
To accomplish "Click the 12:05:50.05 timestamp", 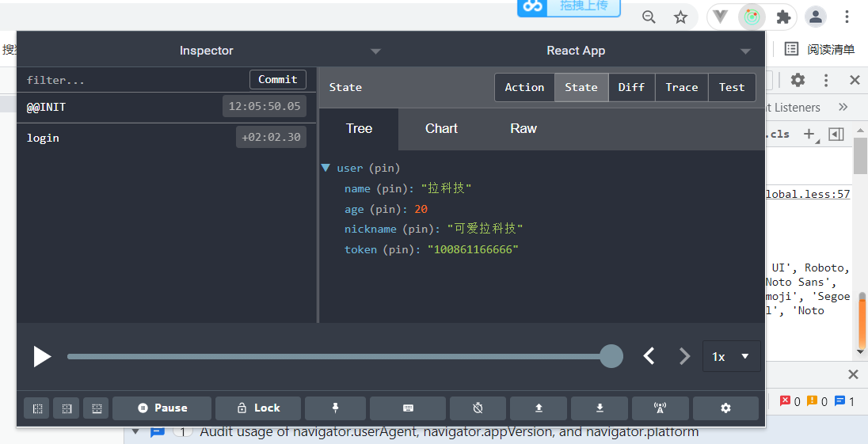I will (x=265, y=106).
